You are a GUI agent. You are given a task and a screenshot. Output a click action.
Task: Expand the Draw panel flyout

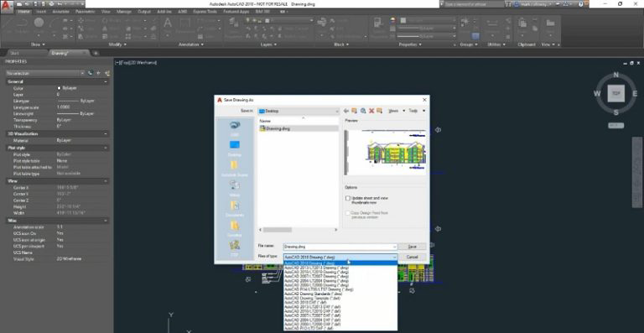38,44
